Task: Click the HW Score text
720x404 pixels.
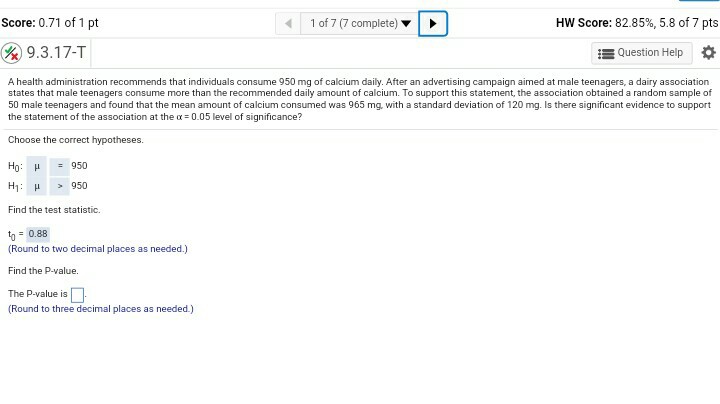Action: pos(636,23)
